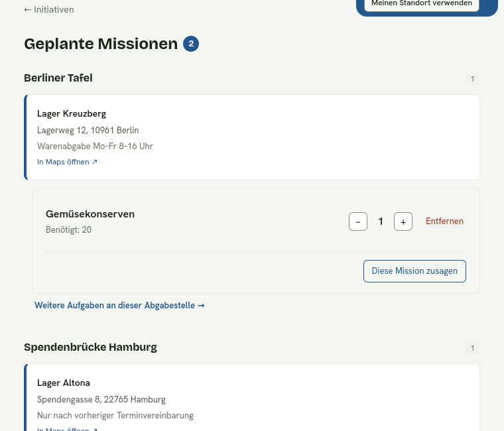Click the Berliner Tafel count badge
504x431 pixels.
(472, 79)
